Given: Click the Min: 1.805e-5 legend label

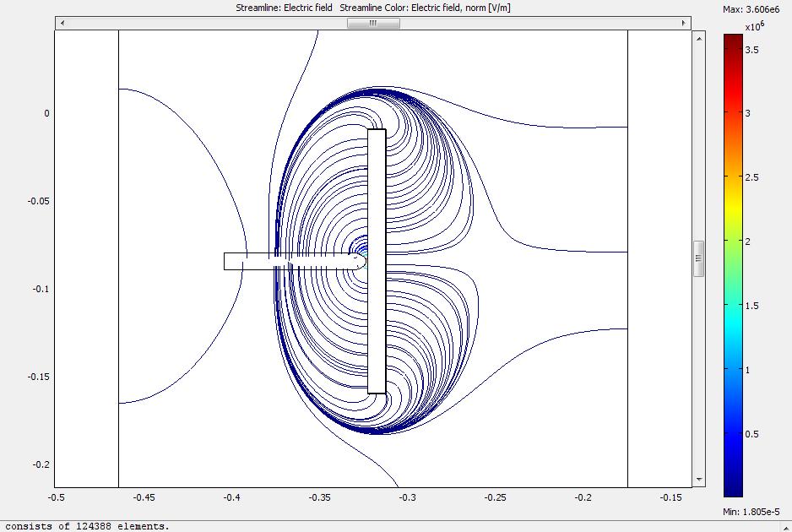Looking at the screenshot, I should (x=756, y=513).
